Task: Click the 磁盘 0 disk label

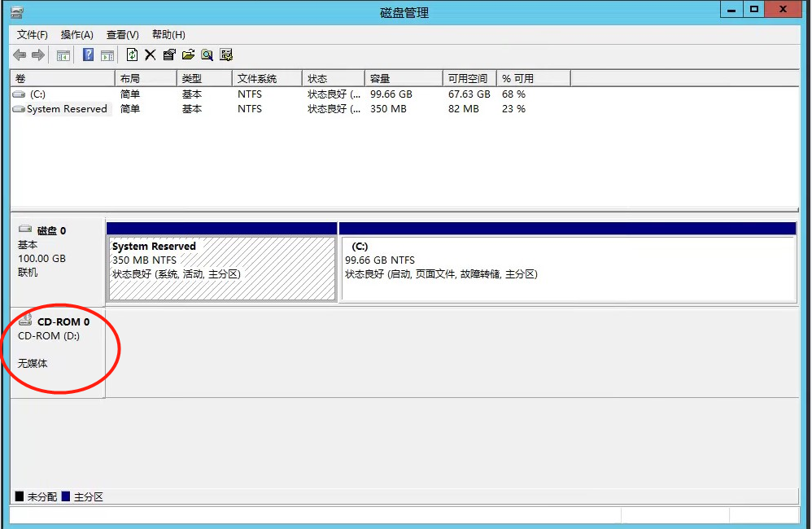Action: coord(52,230)
